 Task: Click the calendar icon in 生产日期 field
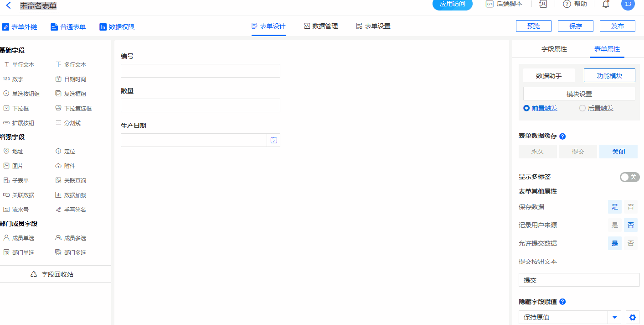pos(273,140)
